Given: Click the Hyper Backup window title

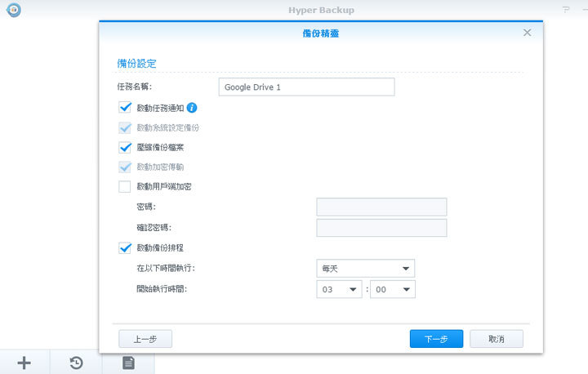Looking at the screenshot, I should coord(321,10).
